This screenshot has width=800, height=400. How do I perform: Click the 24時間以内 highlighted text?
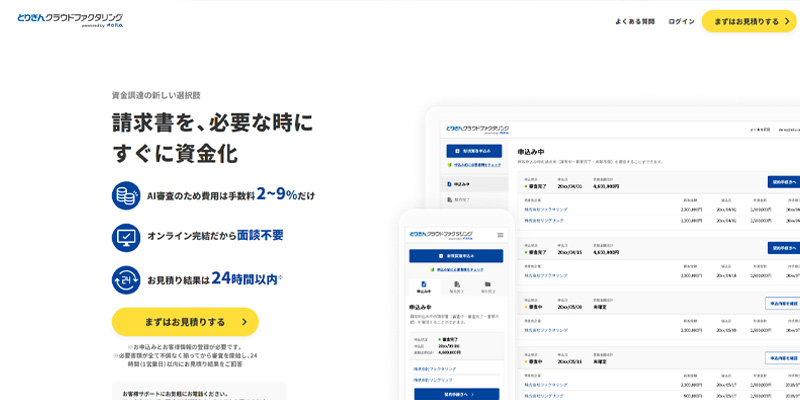coord(244,278)
